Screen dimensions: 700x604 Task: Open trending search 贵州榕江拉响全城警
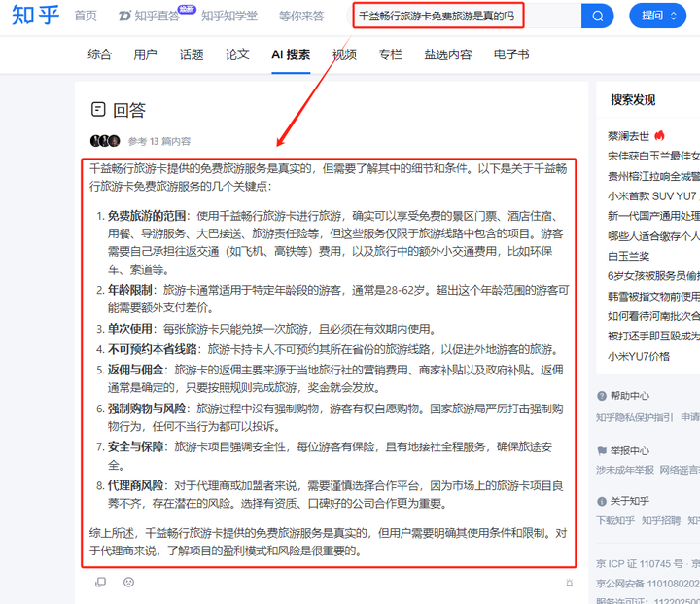(653, 176)
